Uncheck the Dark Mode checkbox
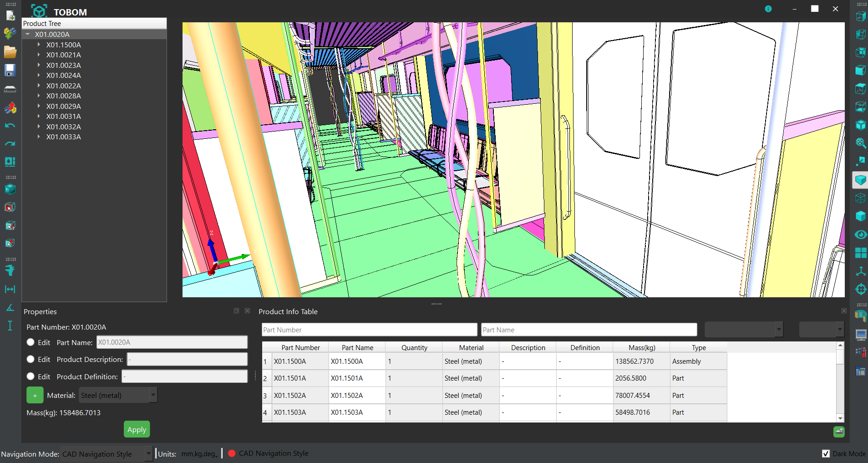Image resolution: width=868 pixels, height=463 pixels. coord(826,453)
